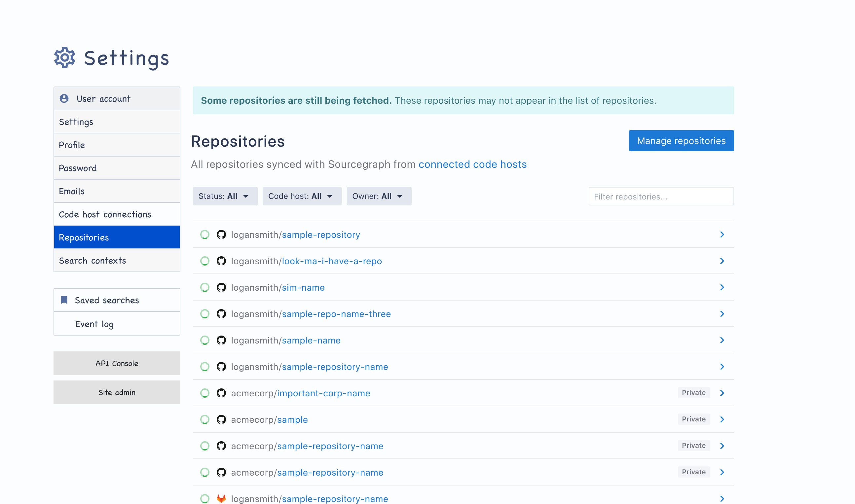Open the sample-repo-name-three repository link
Viewport: 855px width, 504px height.
336,314
